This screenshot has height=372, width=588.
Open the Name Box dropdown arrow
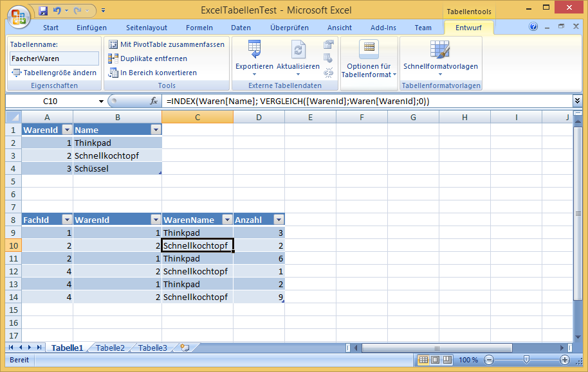pyautogui.click(x=101, y=101)
